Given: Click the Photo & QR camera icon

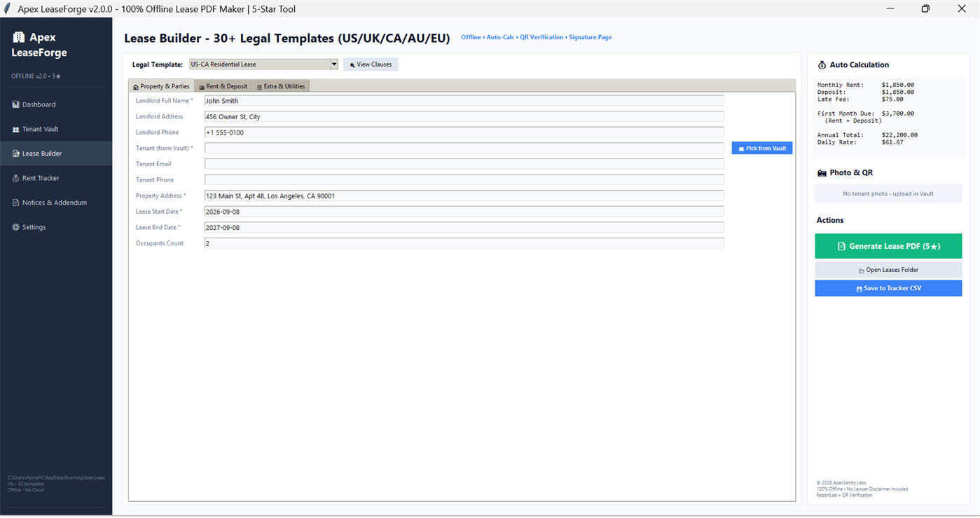Looking at the screenshot, I should pyautogui.click(x=822, y=173).
